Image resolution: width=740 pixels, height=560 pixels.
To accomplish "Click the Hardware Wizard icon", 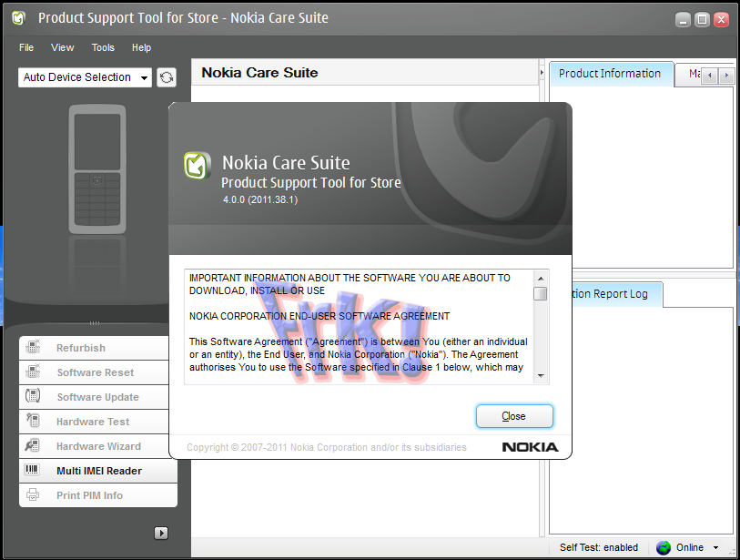I will [33, 445].
